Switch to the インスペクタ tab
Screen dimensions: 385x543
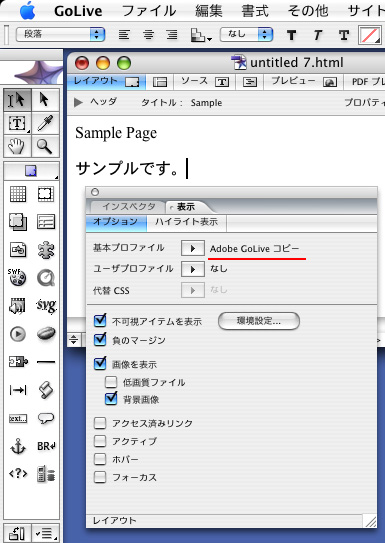128,207
